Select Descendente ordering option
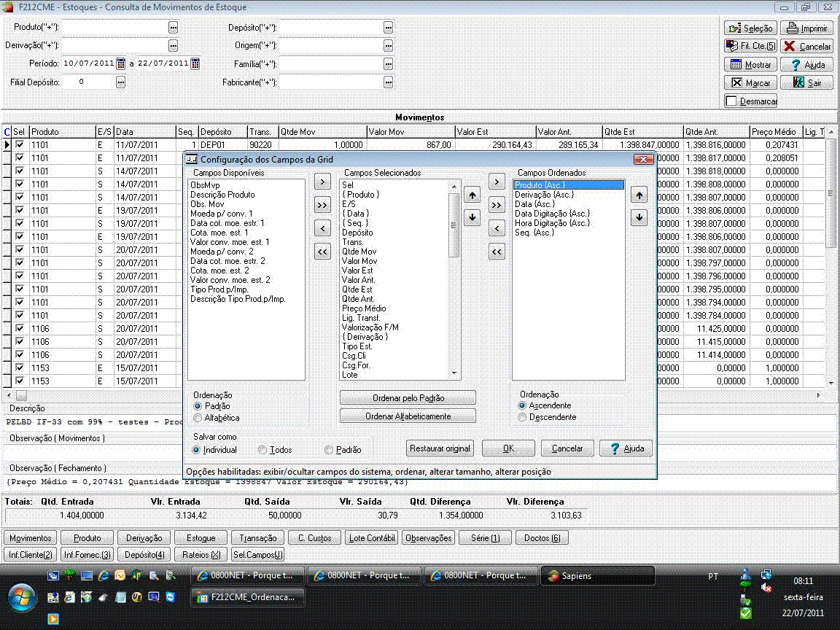The image size is (840, 630). [522, 417]
